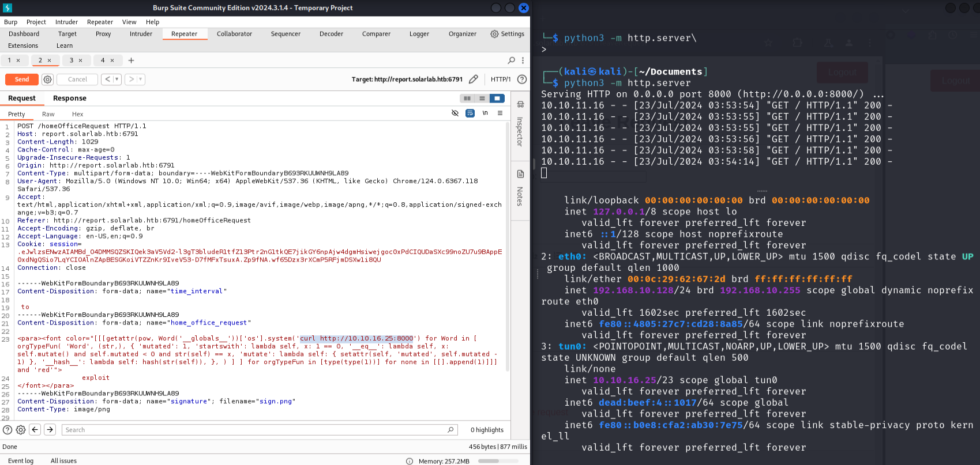
Task: Go to the Extensions tab
Action: pyautogui.click(x=23, y=46)
